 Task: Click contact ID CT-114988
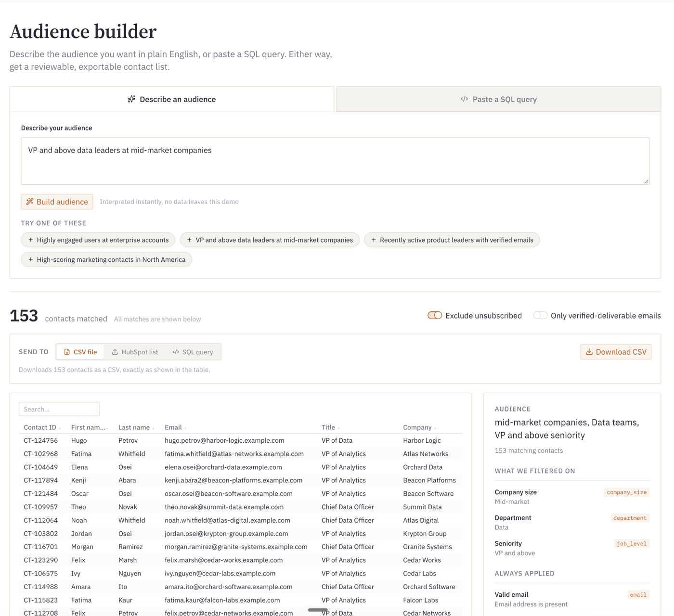coord(40,587)
